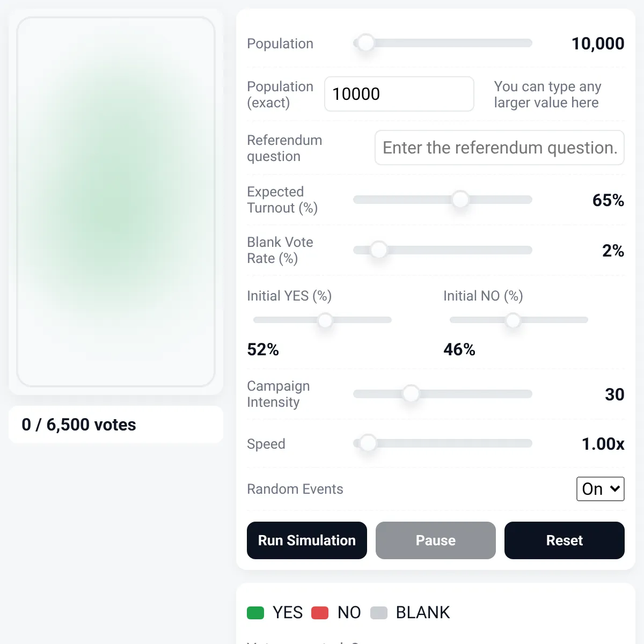Click the Initial YES slider handle
The height and width of the screenshot is (644, 644).
click(x=325, y=320)
